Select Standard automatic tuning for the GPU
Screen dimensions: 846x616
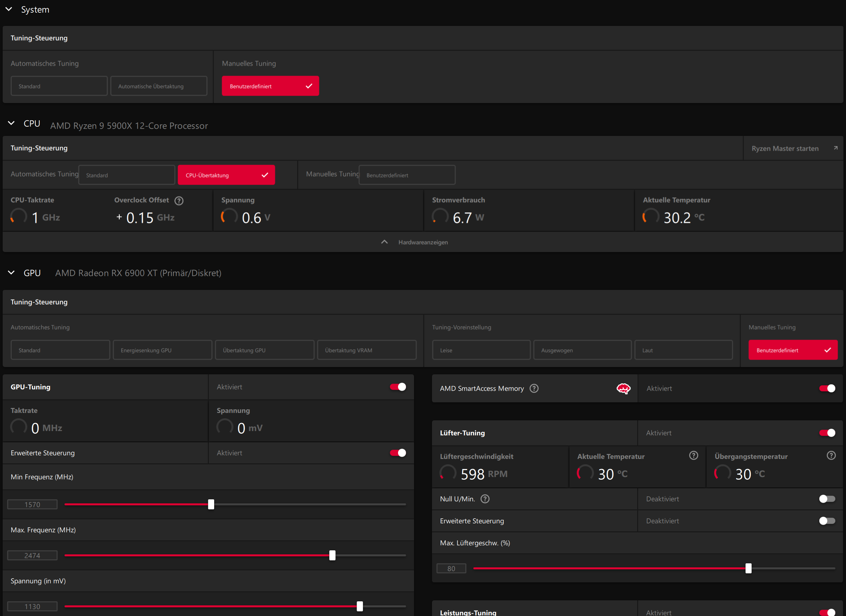(x=60, y=350)
